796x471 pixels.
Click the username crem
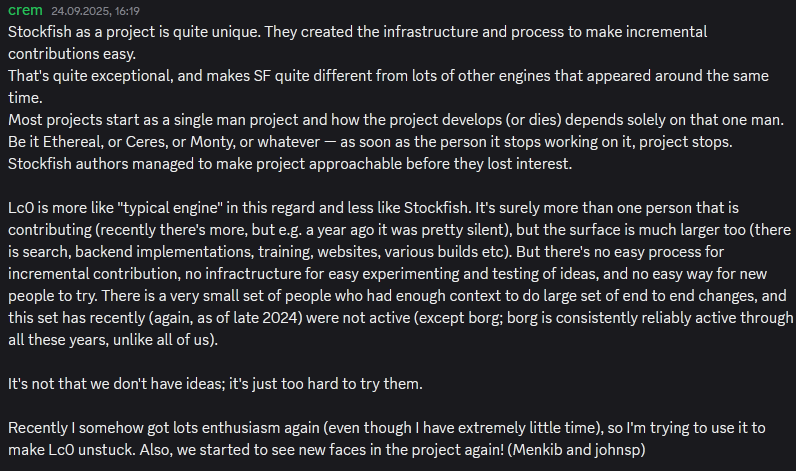[26, 11]
